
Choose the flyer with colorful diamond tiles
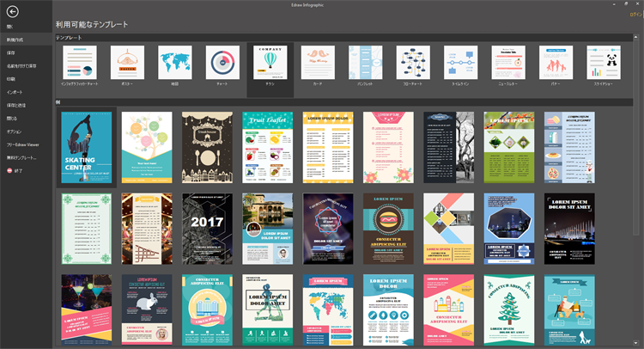point(448,229)
